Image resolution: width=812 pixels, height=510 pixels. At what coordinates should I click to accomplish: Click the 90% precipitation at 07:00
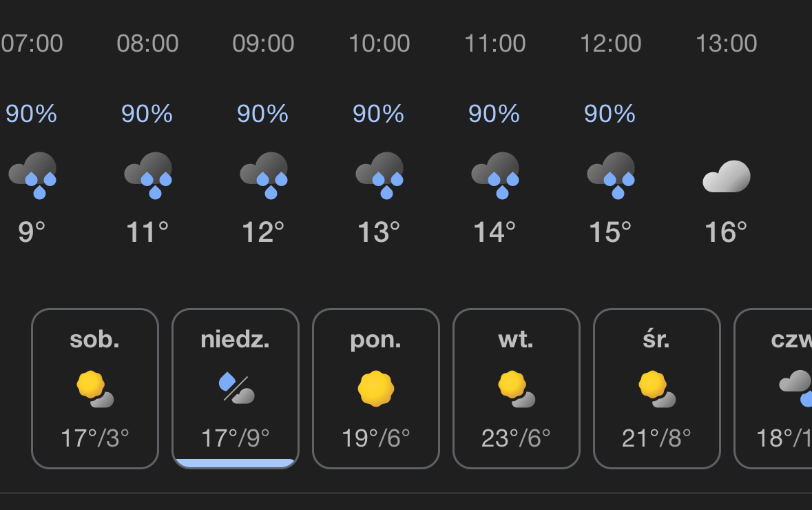pos(31,114)
